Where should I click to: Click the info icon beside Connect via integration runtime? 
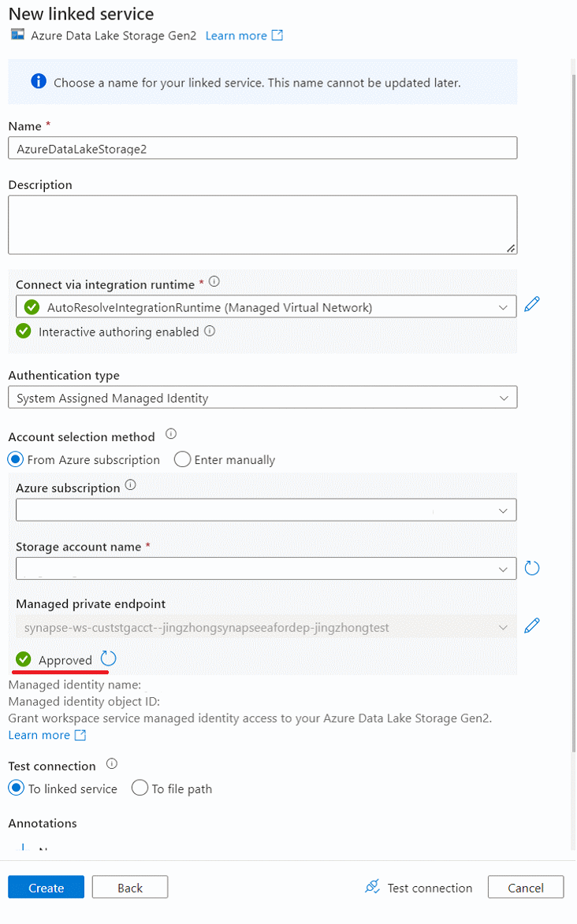pos(213,280)
